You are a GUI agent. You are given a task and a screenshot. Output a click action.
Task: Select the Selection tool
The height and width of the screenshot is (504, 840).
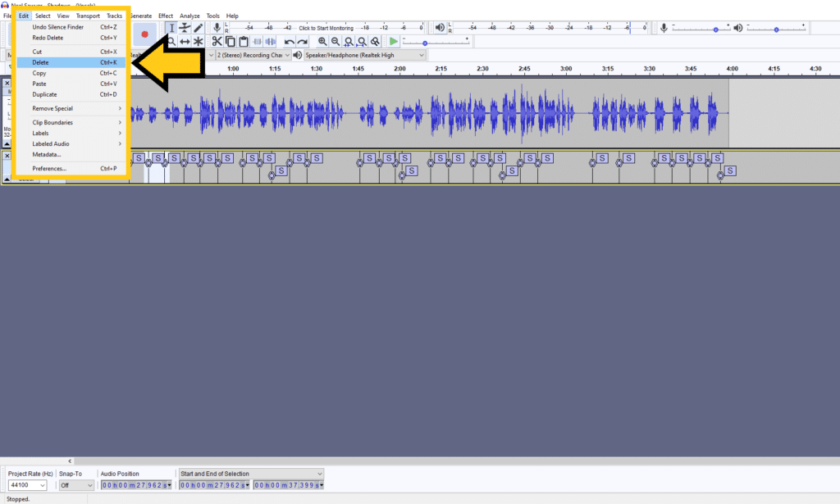[171, 26]
